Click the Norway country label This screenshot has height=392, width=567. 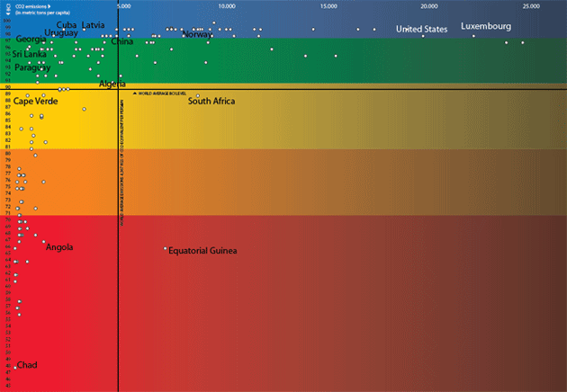pos(197,34)
